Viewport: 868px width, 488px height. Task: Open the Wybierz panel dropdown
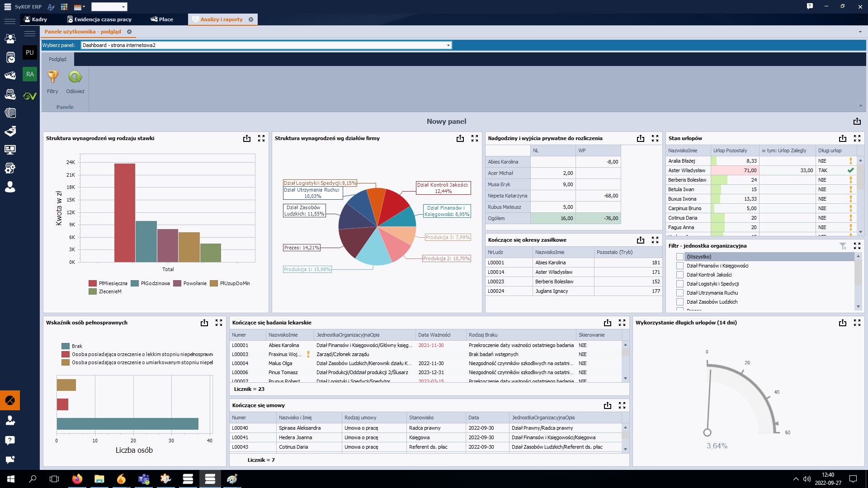(x=448, y=45)
